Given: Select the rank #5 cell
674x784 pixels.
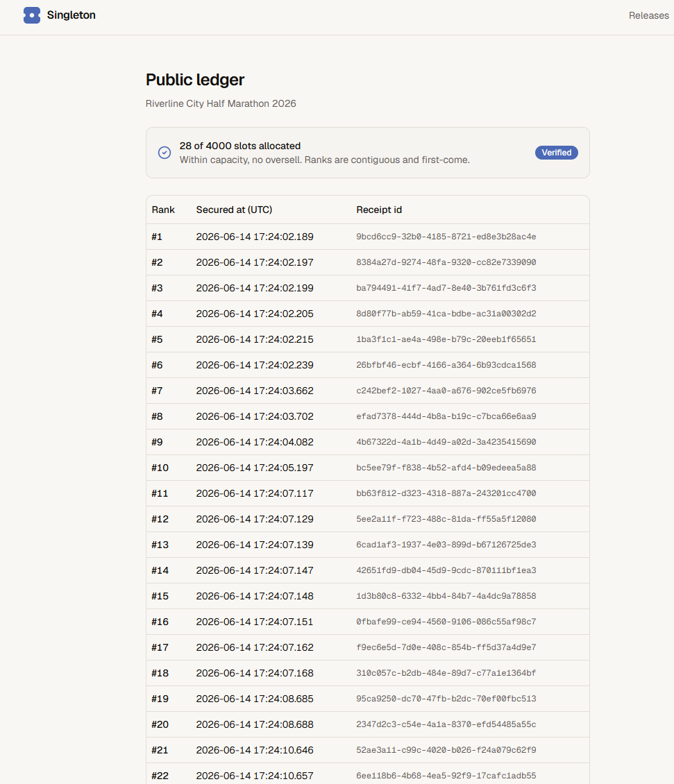Looking at the screenshot, I should pos(157,339).
